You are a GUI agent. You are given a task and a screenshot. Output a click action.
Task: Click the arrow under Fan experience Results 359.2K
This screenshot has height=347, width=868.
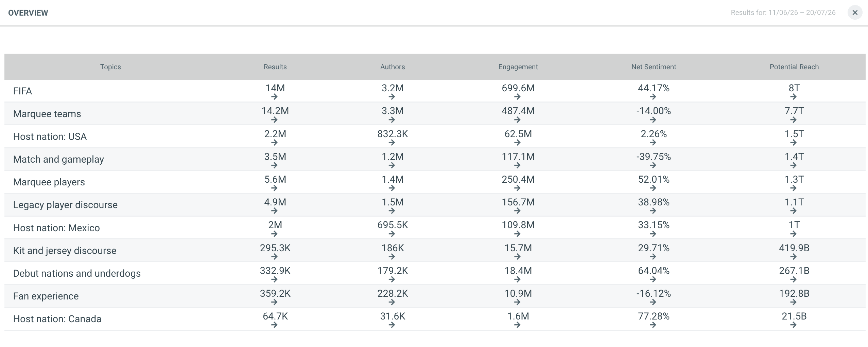pos(275,302)
